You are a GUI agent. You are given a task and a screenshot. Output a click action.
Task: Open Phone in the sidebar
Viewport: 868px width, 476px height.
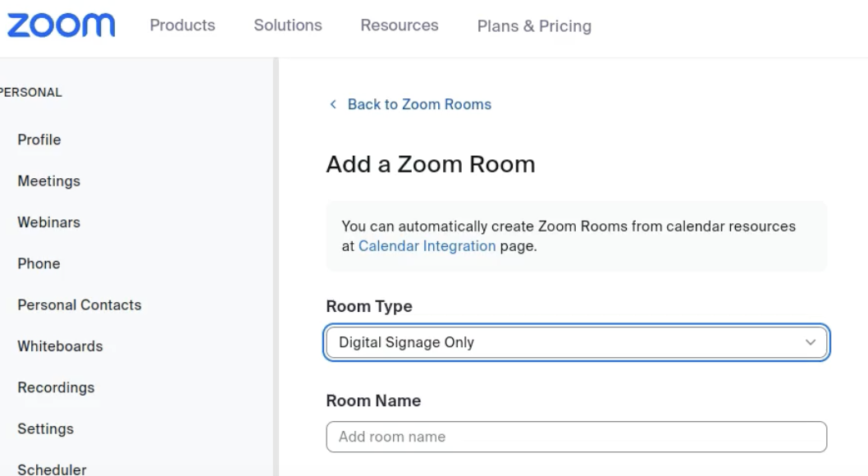coord(39,263)
